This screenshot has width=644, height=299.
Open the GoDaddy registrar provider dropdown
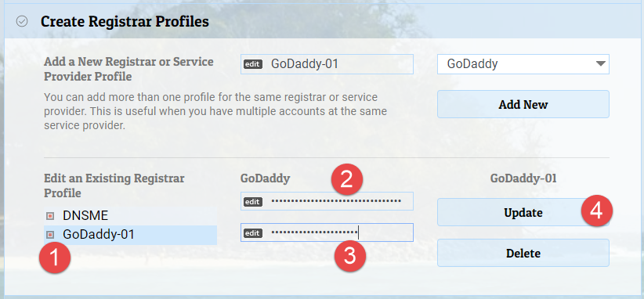tap(523, 64)
